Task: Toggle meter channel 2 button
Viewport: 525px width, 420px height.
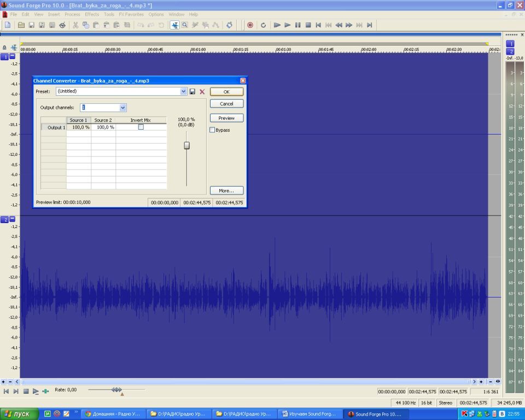Action: [x=510, y=51]
